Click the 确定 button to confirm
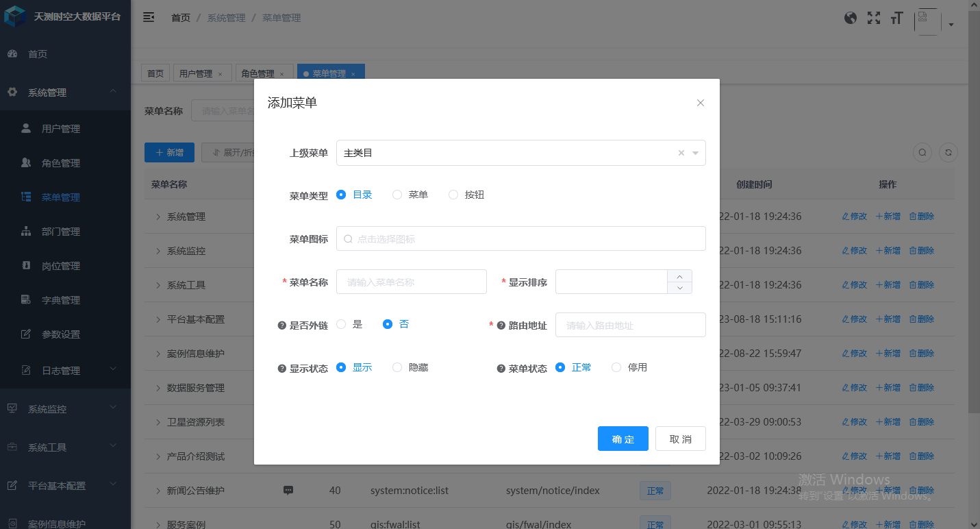This screenshot has height=529, width=980. 623,439
